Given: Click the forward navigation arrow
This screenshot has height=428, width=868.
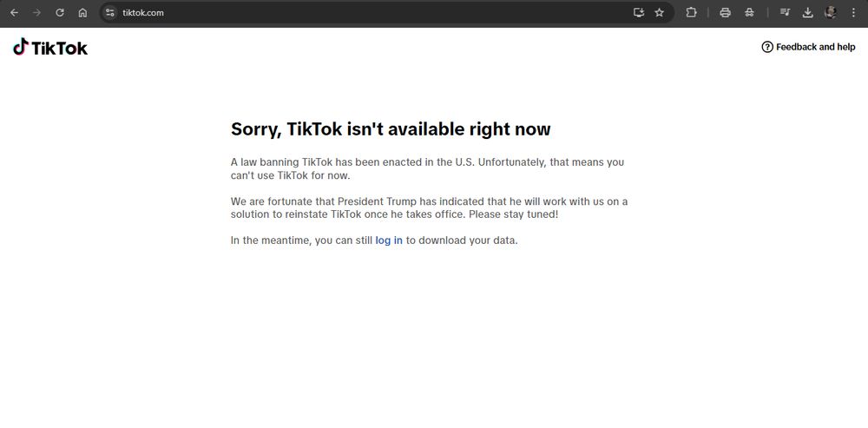Looking at the screenshot, I should (37, 12).
